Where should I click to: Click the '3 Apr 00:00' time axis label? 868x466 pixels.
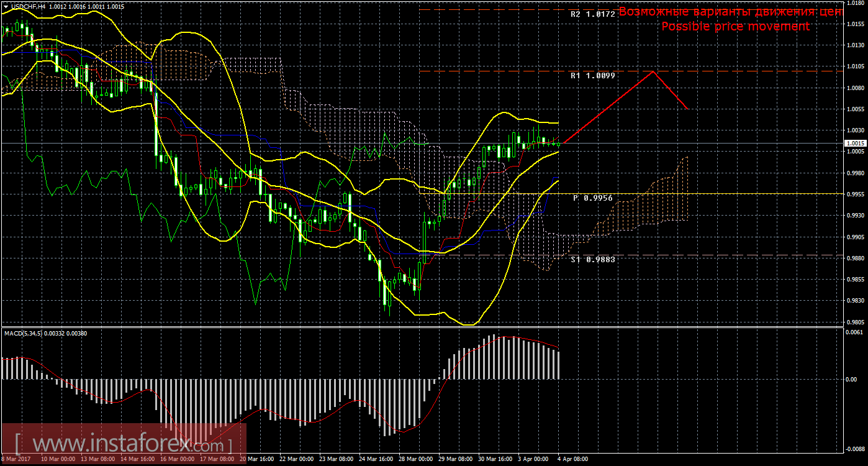533,459
